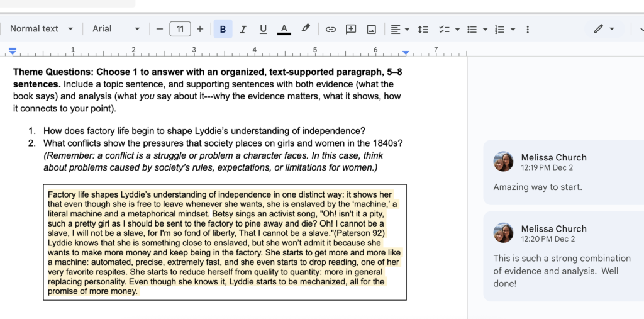Open the More options three-dot menu
644x319 pixels.
tap(528, 29)
